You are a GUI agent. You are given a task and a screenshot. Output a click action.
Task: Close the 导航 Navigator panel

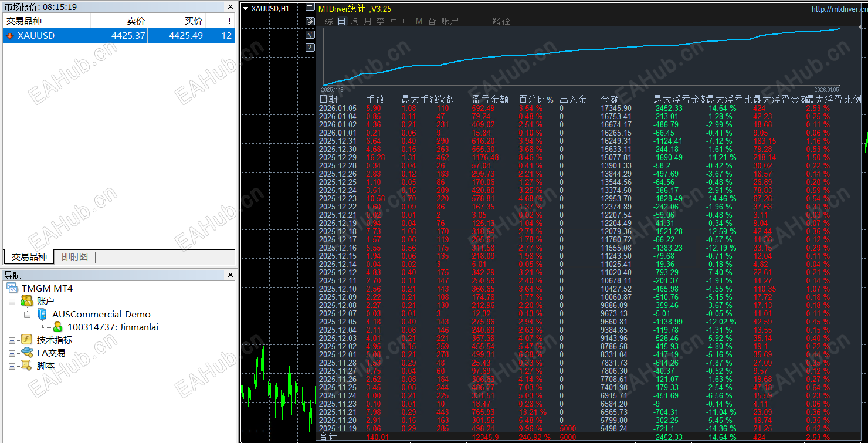[x=230, y=275]
